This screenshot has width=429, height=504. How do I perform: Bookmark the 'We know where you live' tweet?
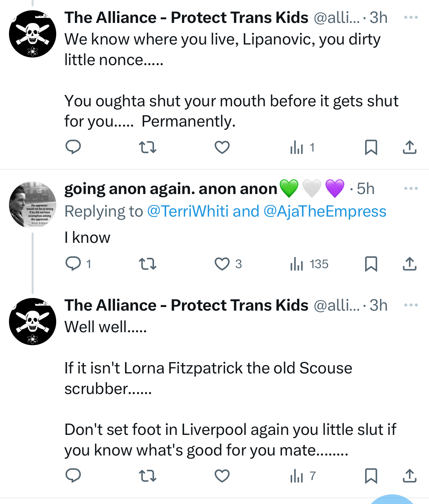[371, 147]
